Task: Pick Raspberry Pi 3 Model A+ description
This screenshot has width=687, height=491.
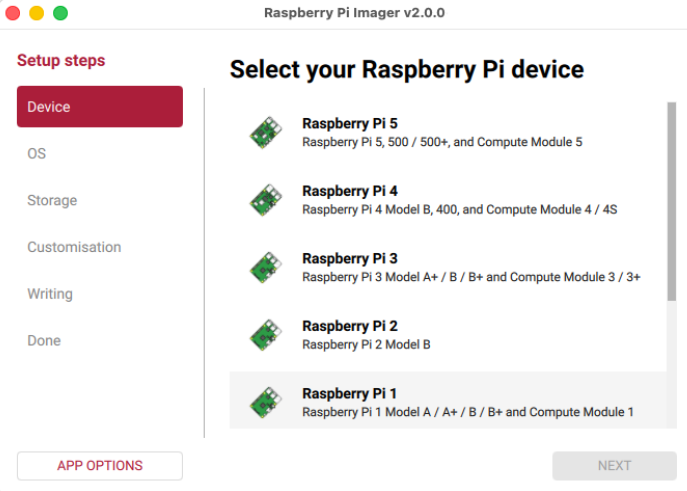Action: pos(471,277)
